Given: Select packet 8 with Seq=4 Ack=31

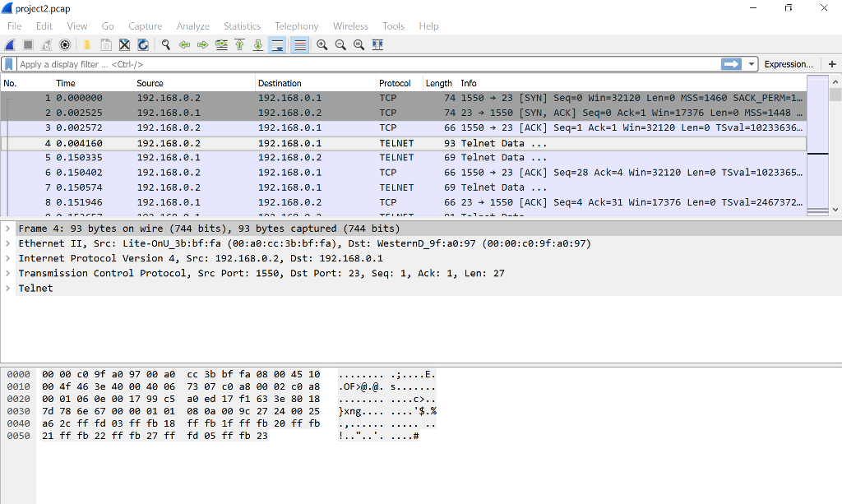Looking at the screenshot, I should (403, 203).
